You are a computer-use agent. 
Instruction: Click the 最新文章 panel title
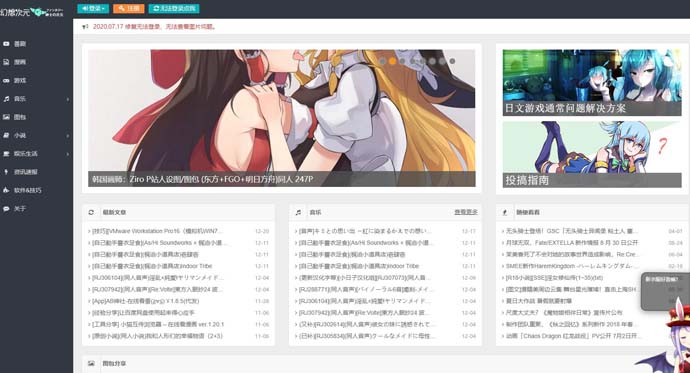[114, 212]
